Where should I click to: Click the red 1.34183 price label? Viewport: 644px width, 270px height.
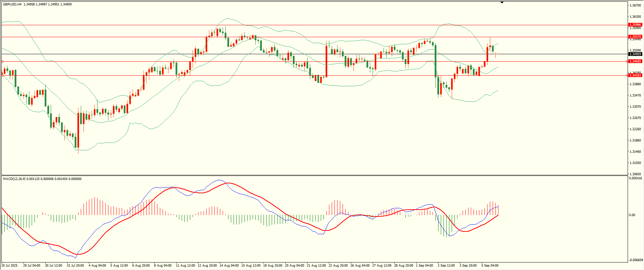(x=635, y=75)
